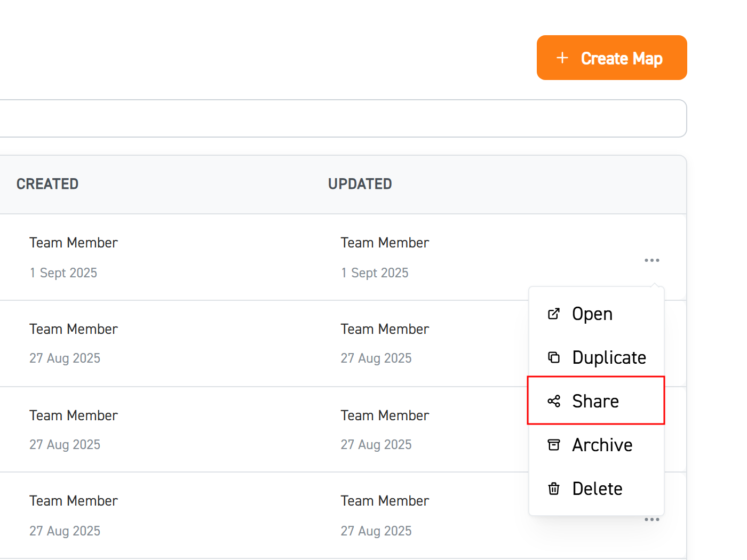747x560 pixels.
Task: Click the trash can icon
Action: point(554,489)
